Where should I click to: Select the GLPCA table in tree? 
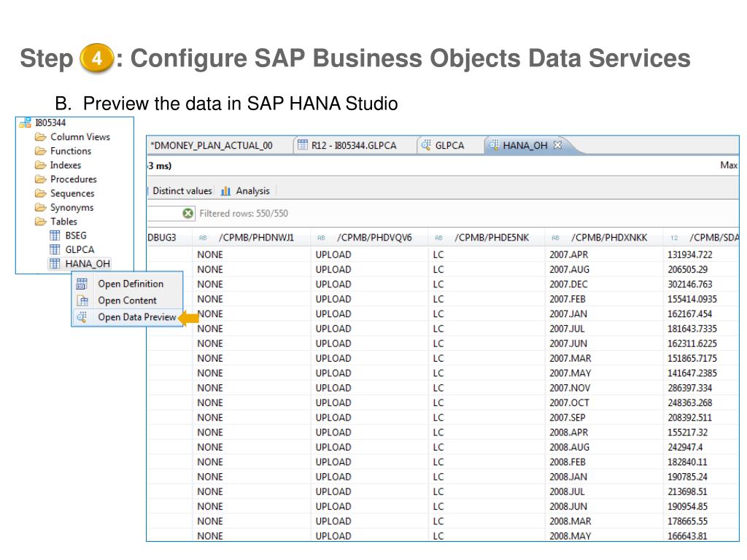[x=72, y=249]
